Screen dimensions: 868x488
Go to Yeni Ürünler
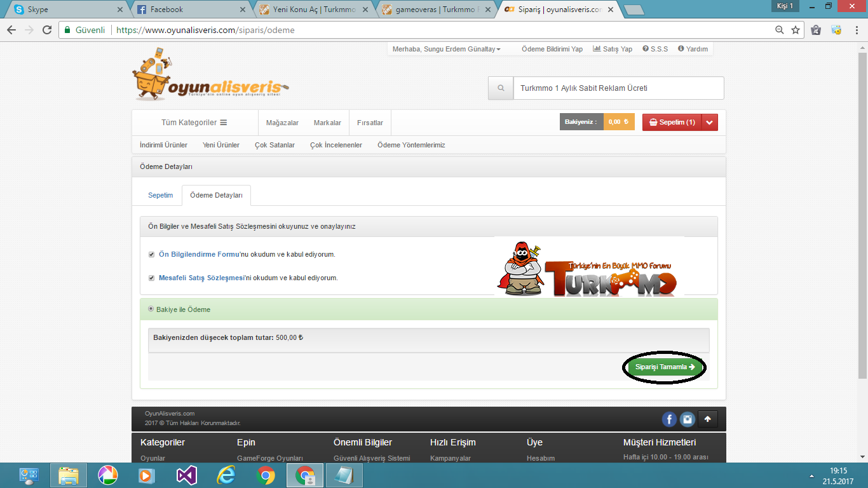[x=221, y=145]
